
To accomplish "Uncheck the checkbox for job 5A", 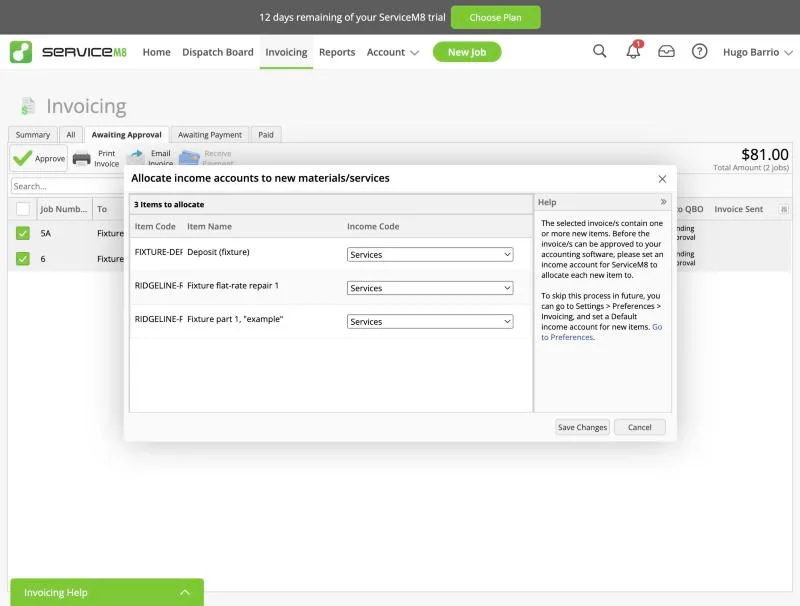I will click(x=23, y=233).
